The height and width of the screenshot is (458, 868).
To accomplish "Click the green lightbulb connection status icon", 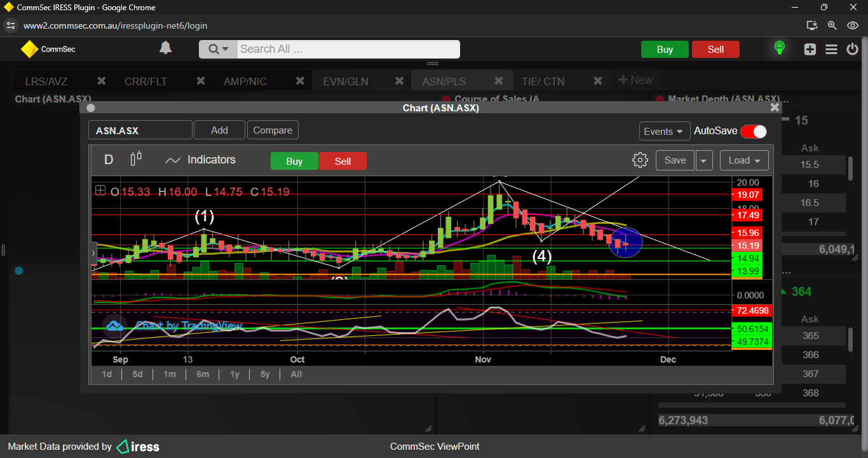I will (x=779, y=48).
